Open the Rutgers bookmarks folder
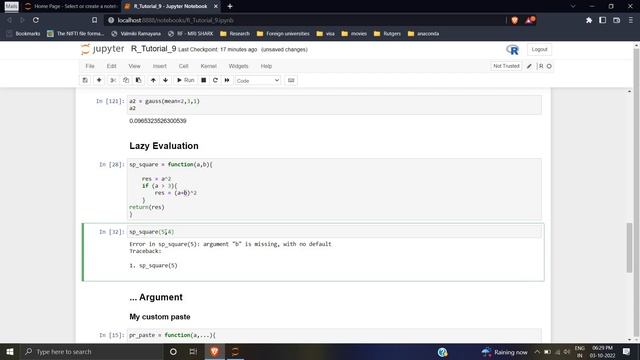 (x=387, y=34)
